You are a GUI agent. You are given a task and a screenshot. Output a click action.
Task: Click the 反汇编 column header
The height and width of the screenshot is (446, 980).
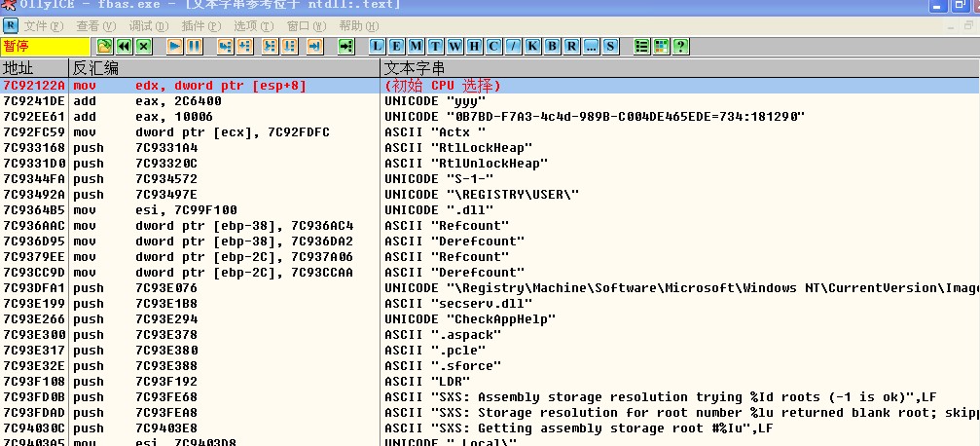[225, 68]
